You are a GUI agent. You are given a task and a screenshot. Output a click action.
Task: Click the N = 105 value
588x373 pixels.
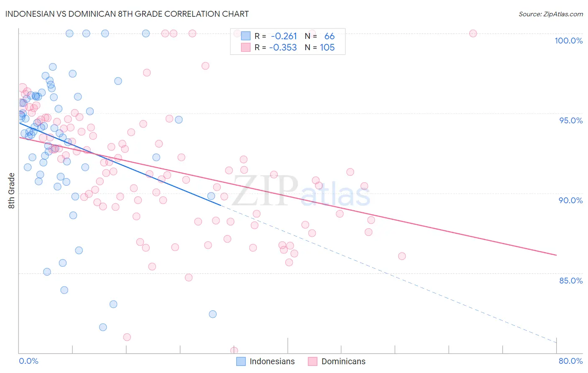[x=327, y=48]
